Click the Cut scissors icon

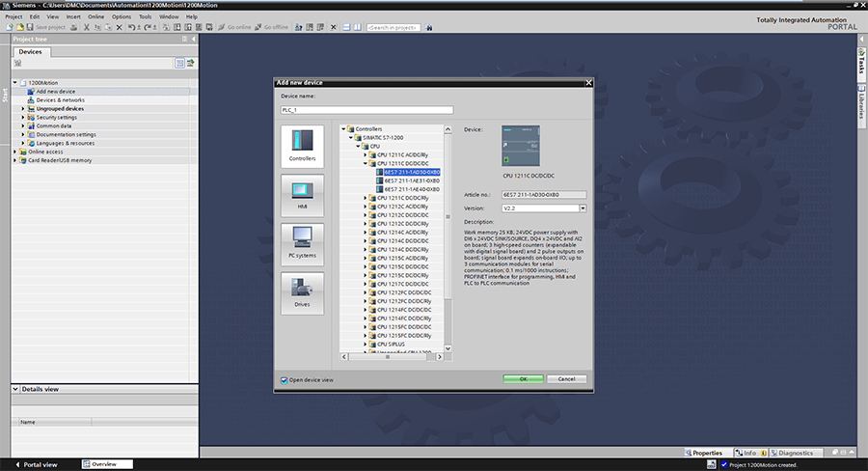click(87, 27)
